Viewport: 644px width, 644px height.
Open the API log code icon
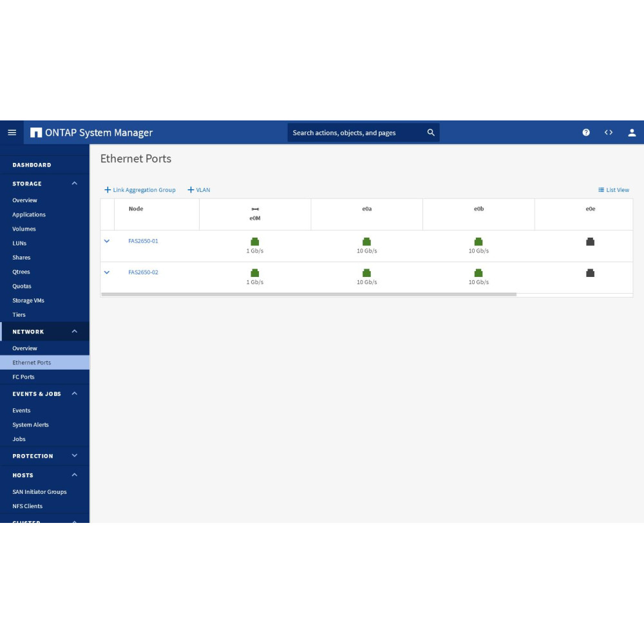click(x=609, y=133)
